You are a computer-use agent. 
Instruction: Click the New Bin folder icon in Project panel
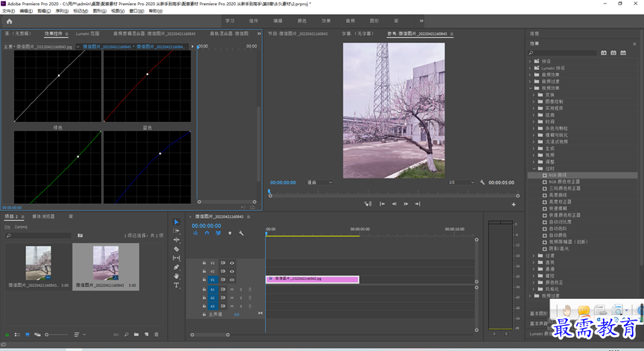136,335
